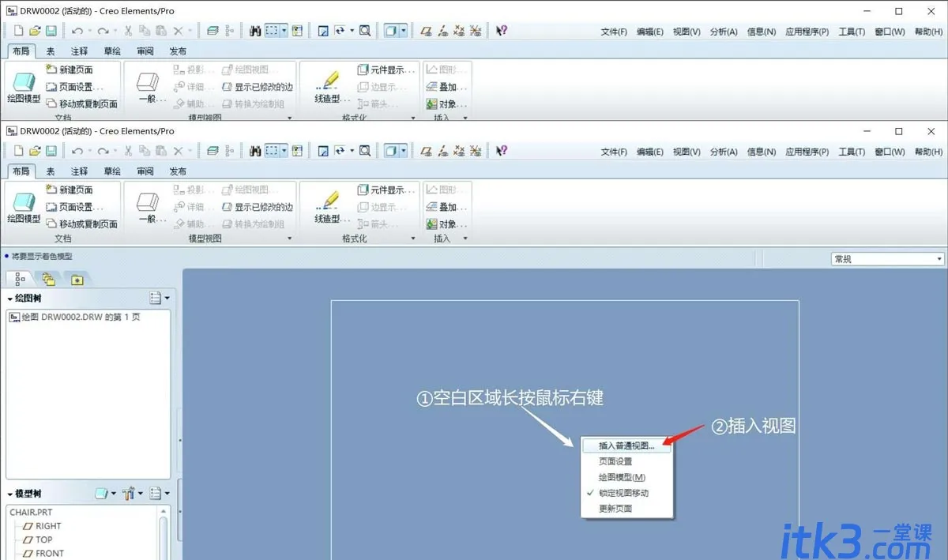Screen dimensions: 948x560
Task: Collapse the 绘图树 section
Action: tap(10, 299)
